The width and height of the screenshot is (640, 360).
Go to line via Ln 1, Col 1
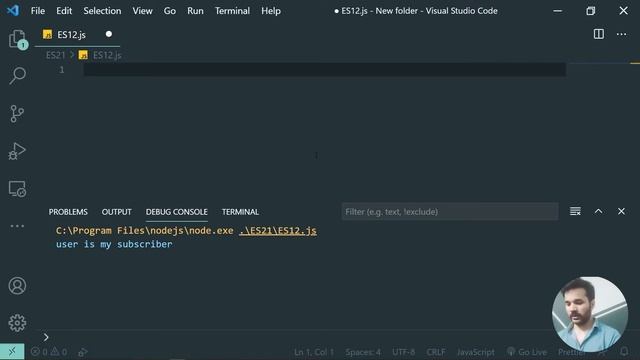(314, 351)
